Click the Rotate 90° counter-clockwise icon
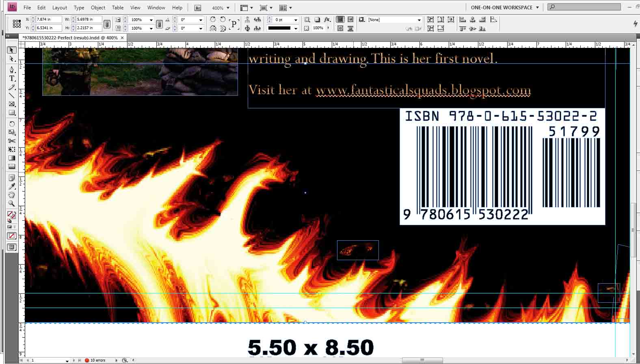Viewport: 640px width, 364px height. click(x=223, y=19)
